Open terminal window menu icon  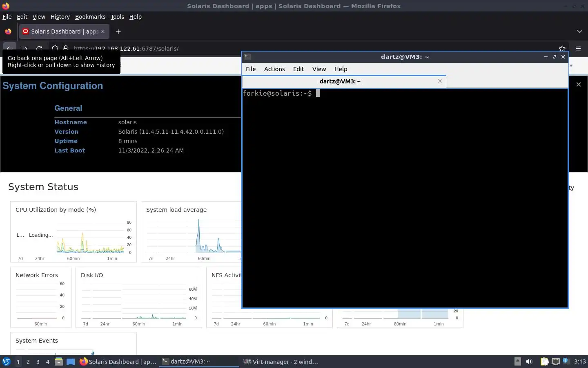coord(247,57)
